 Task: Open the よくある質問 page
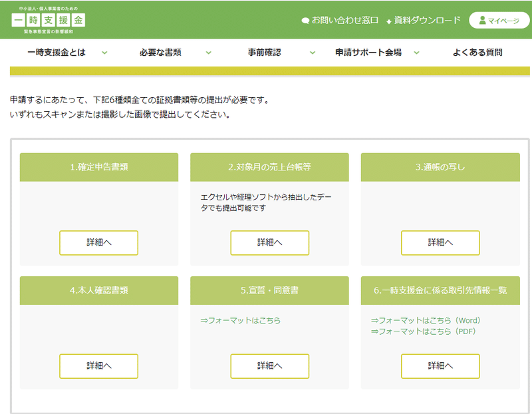[x=477, y=53]
